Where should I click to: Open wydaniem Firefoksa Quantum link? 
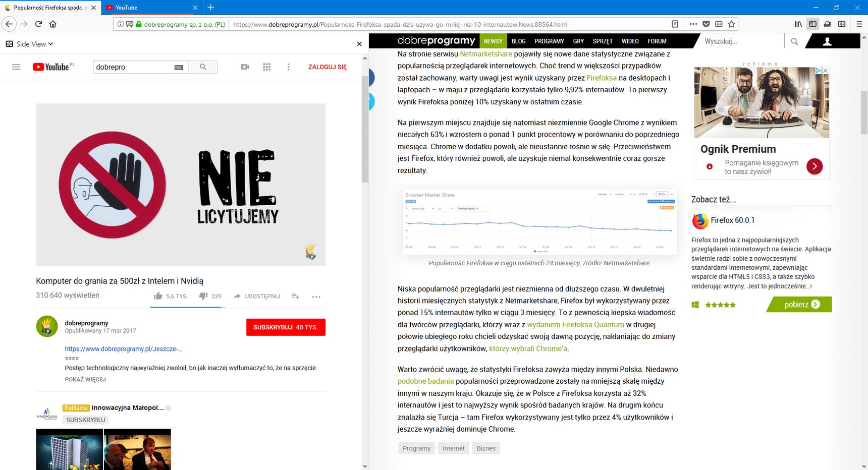576,325
